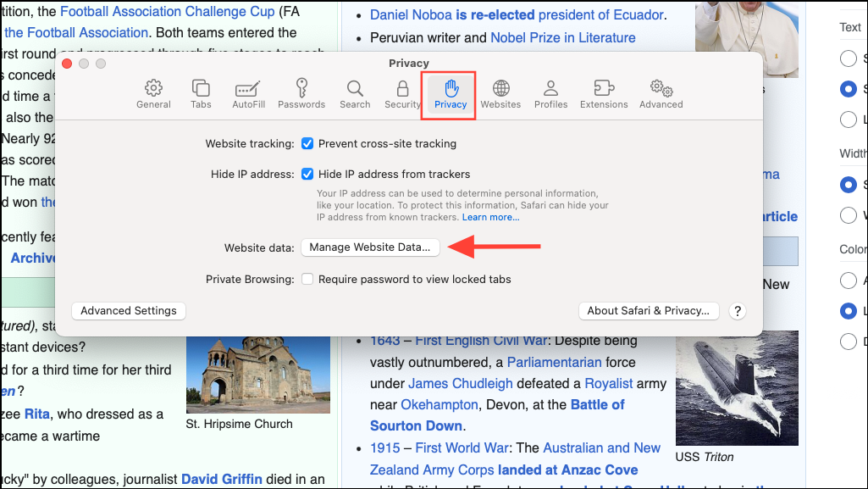This screenshot has width=868, height=489.
Task: Open the Royalist link
Action: click(x=608, y=383)
